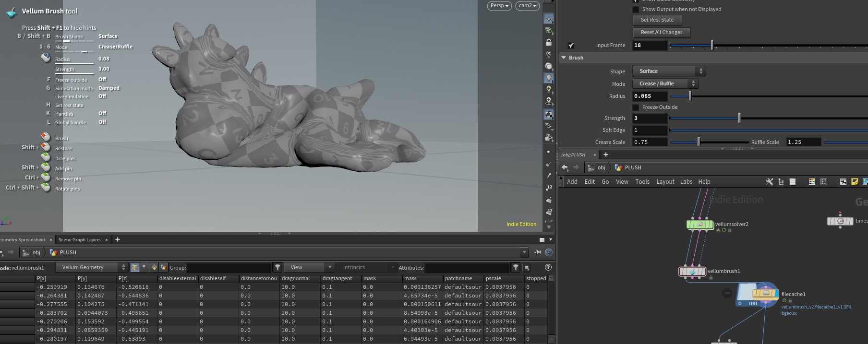Collapse the Brush parameter section
This screenshot has width=868, height=344.
564,58
